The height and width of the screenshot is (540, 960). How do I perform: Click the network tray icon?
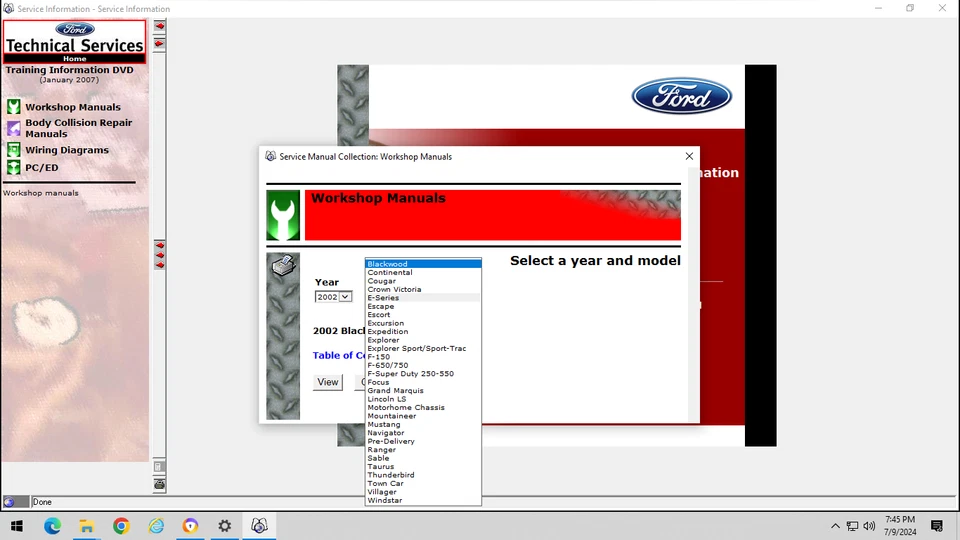852,526
